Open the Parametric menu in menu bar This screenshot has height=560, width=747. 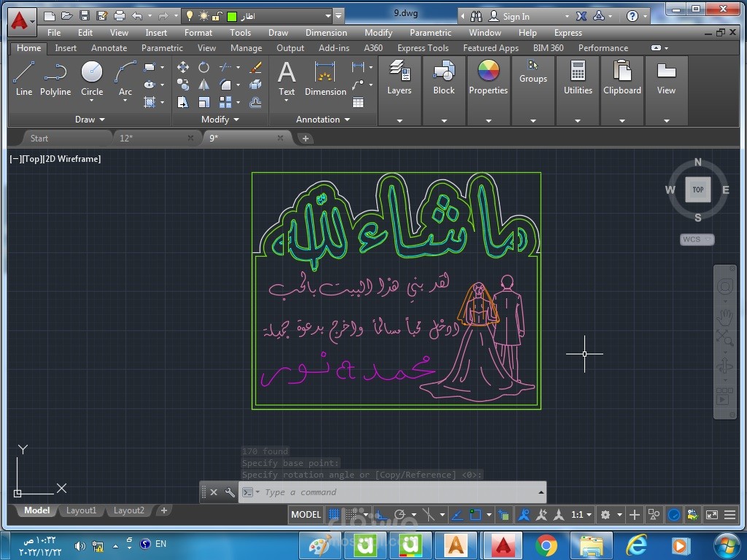click(x=430, y=33)
